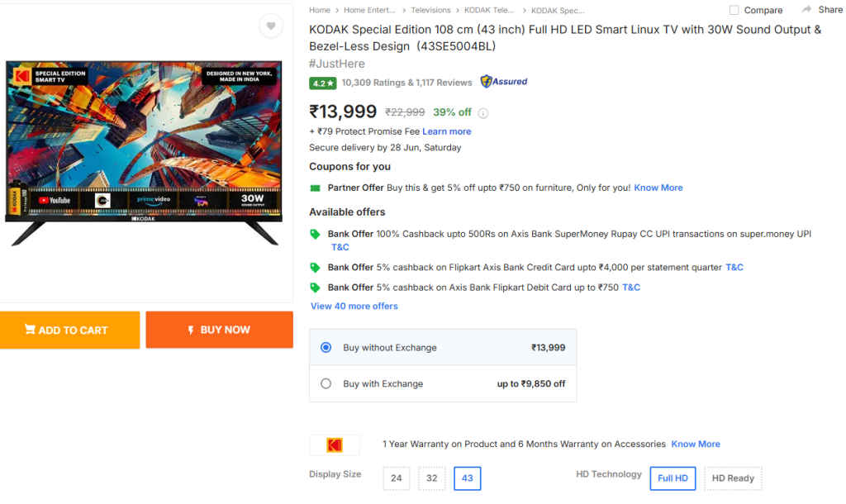Click the Share icon
The height and width of the screenshot is (504, 846).
coord(807,9)
